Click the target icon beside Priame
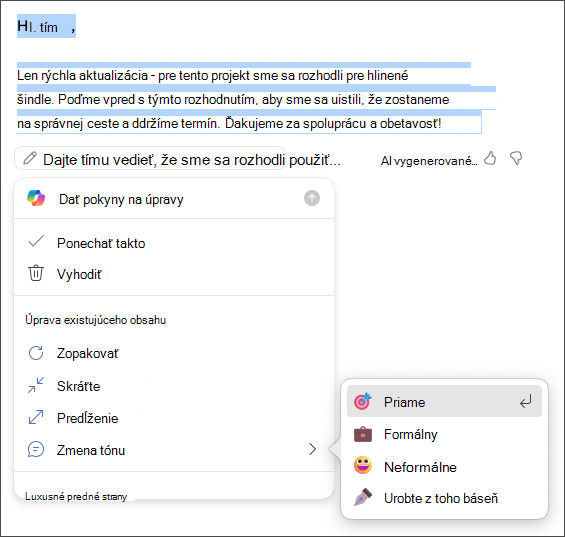Screen dimensions: 565x537 click(x=362, y=401)
